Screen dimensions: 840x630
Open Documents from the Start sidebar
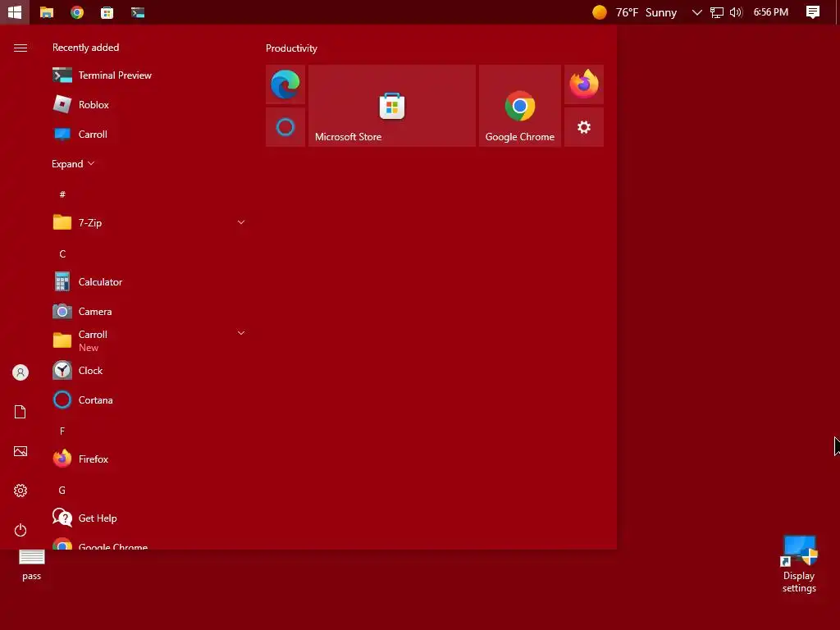coord(21,412)
